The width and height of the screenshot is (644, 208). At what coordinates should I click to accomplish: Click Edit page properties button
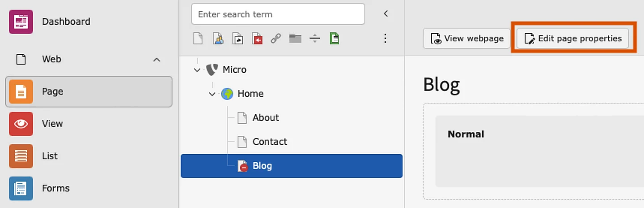pyautogui.click(x=573, y=39)
